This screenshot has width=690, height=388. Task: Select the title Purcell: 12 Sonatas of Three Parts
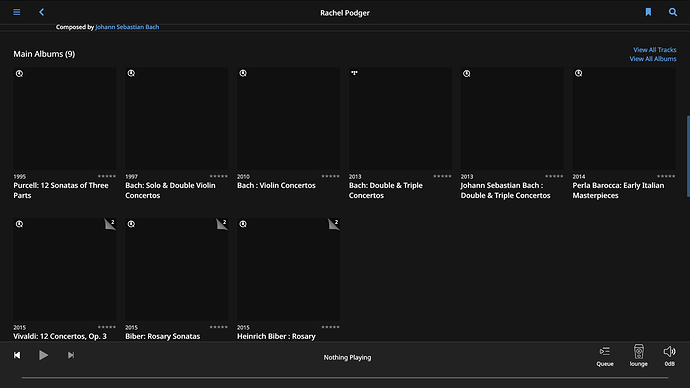pos(61,190)
